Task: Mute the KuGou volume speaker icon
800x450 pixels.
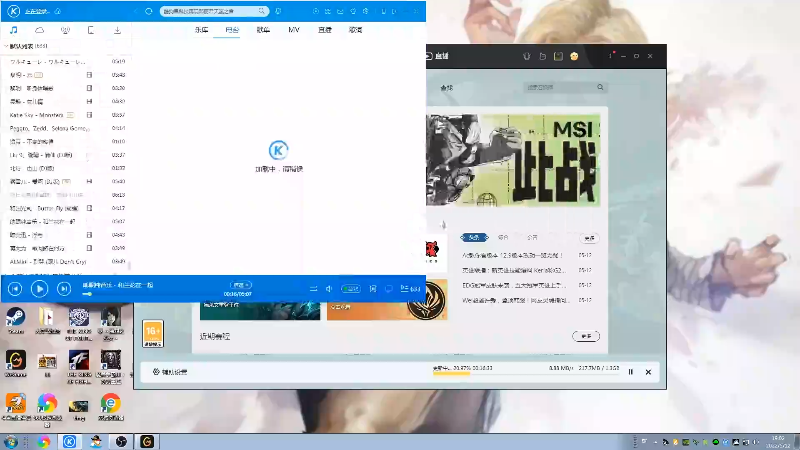Action: [329, 289]
